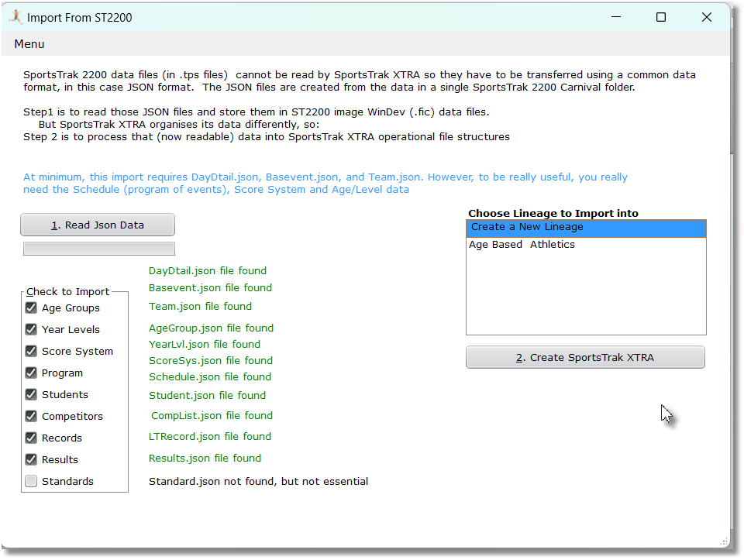Close the Import From ST2200 window

point(707,17)
